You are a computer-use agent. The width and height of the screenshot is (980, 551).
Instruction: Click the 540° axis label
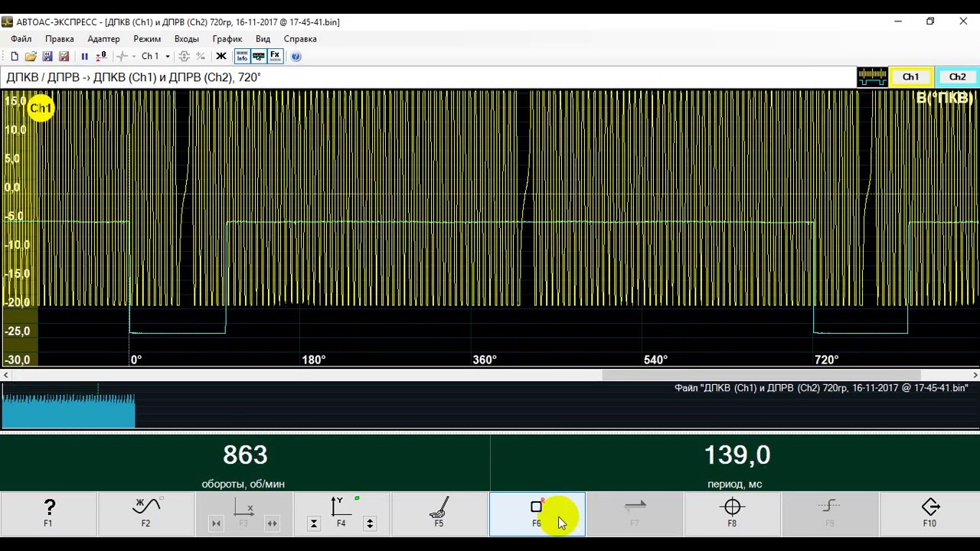pyautogui.click(x=655, y=360)
